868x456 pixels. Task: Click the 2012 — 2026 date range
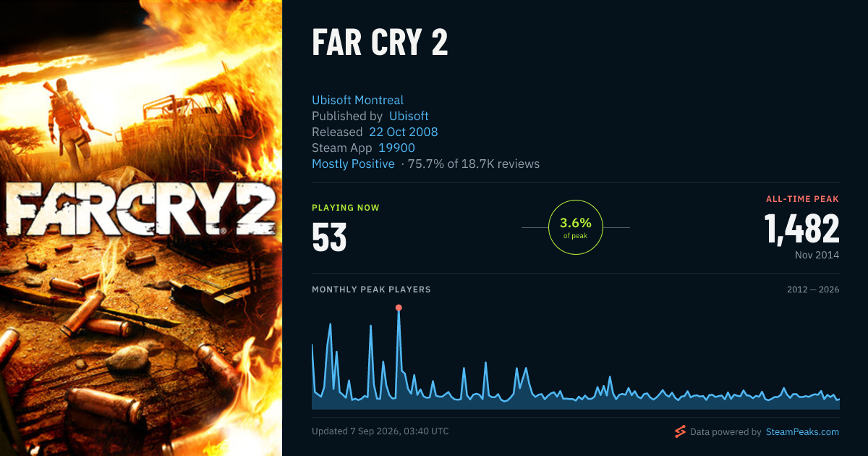coord(813,290)
